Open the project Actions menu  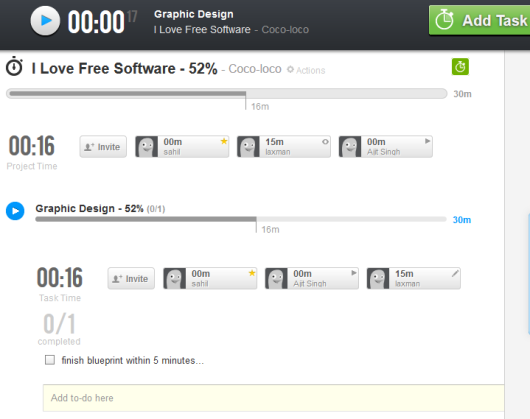click(x=311, y=70)
